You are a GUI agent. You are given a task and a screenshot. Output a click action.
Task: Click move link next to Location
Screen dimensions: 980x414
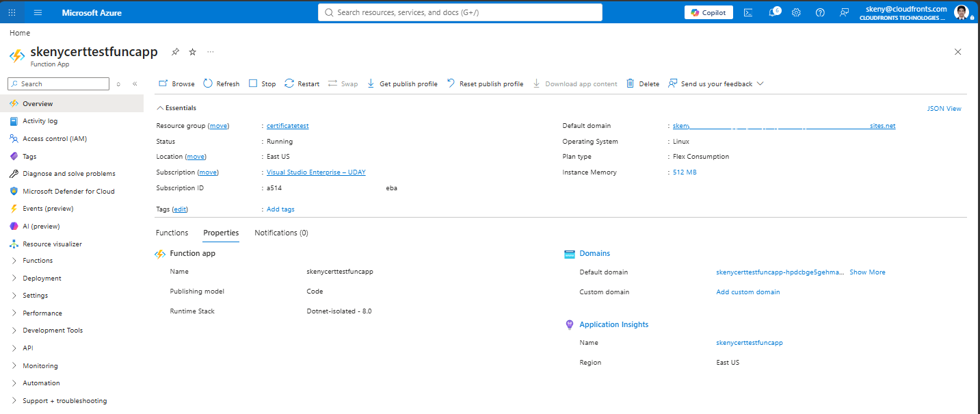click(195, 157)
